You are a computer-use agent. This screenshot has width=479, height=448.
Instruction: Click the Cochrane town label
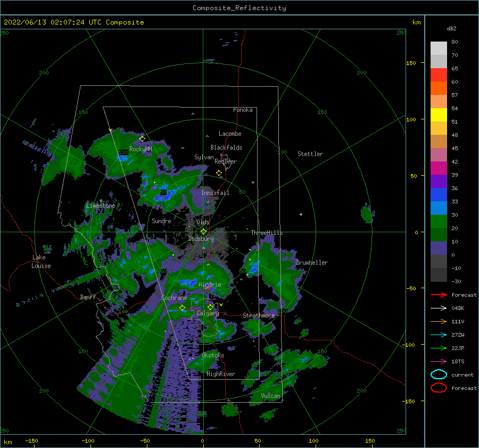point(174,298)
